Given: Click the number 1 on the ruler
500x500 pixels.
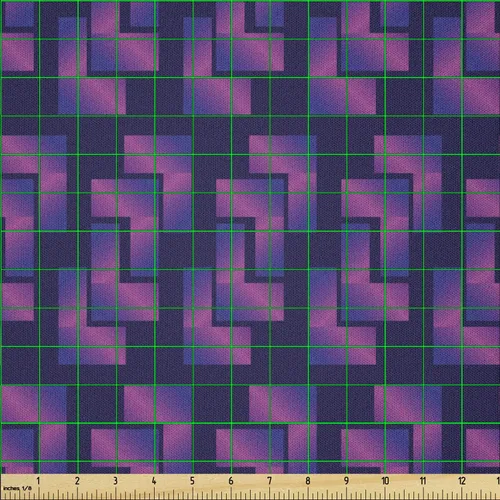Looking at the screenshot, I should coord(38,481).
